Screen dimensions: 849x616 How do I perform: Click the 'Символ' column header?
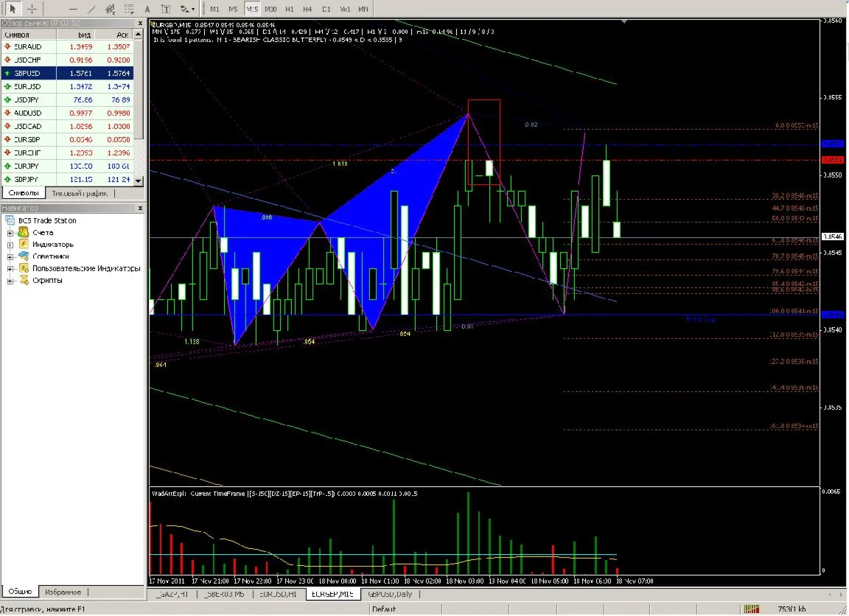click(x=29, y=35)
